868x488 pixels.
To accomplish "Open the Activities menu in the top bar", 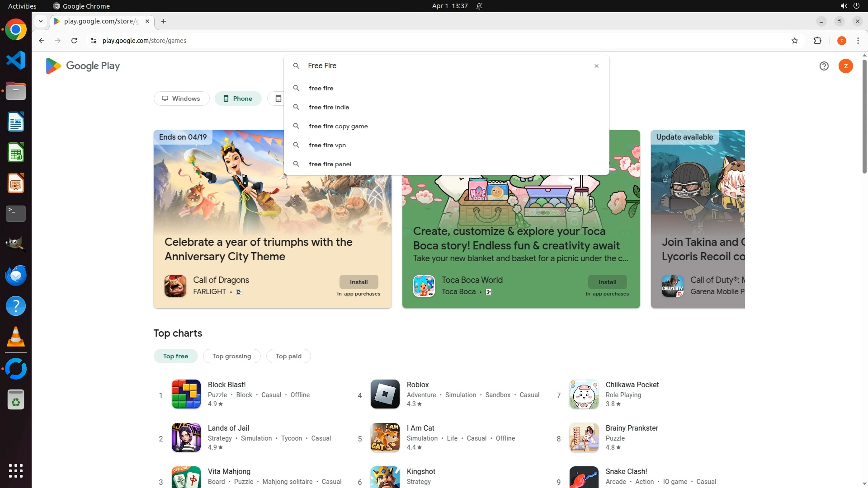I will click(x=22, y=6).
